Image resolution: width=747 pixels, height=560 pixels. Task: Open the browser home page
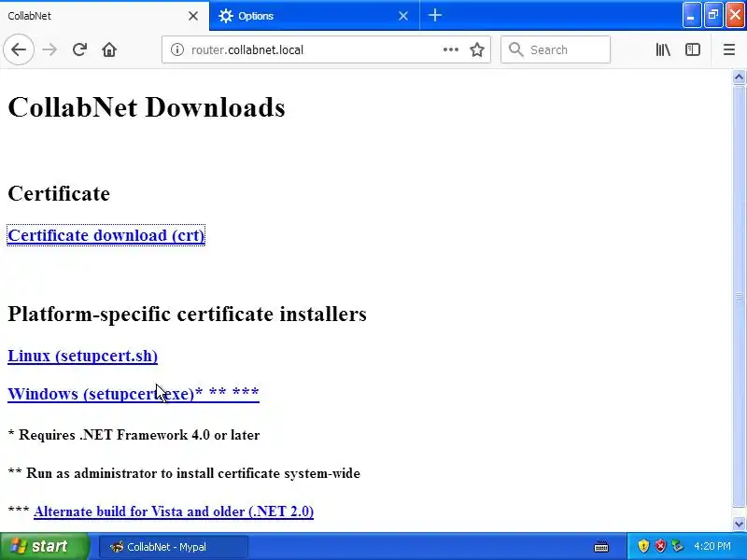(x=109, y=49)
